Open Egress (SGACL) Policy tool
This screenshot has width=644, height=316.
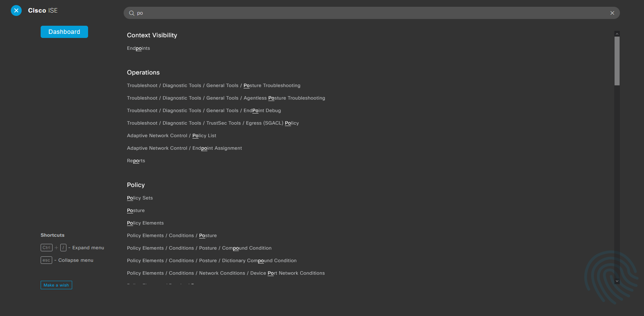[x=213, y=123]
